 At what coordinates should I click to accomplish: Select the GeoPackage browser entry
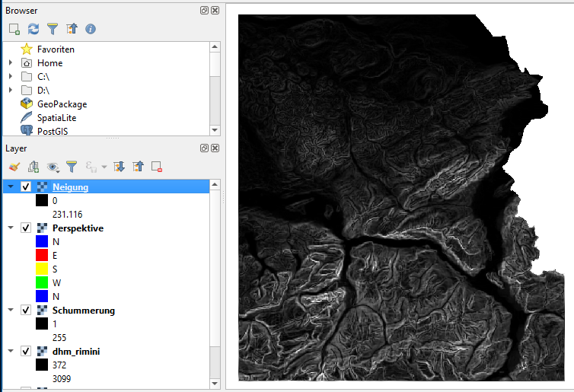click(x=61, y=104)
